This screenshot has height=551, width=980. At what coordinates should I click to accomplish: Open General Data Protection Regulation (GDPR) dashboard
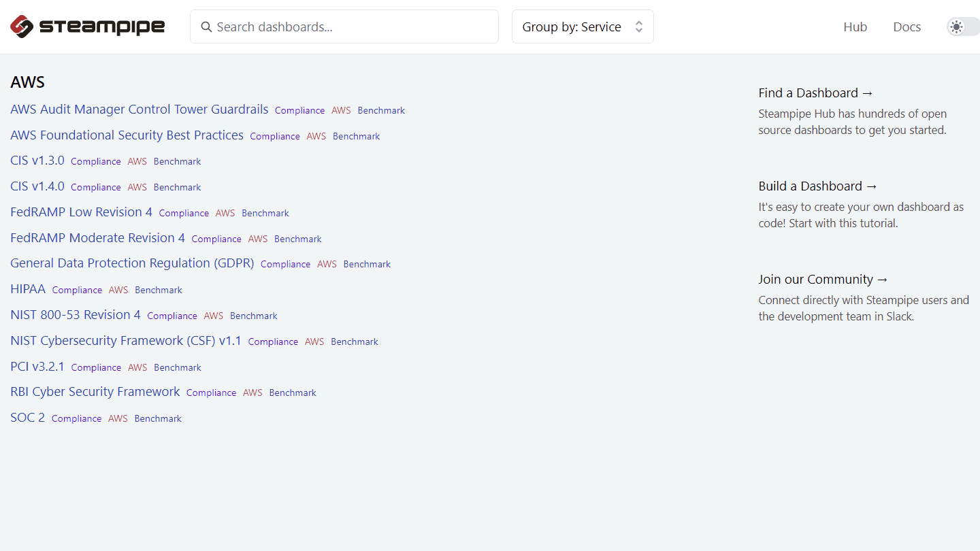click(x=132, y=263)
